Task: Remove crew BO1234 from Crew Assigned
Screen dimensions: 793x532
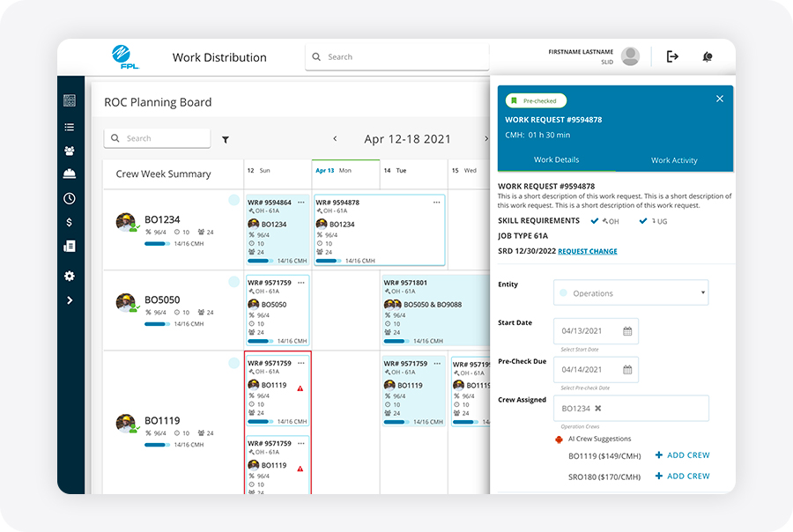Action: (597, 408)
